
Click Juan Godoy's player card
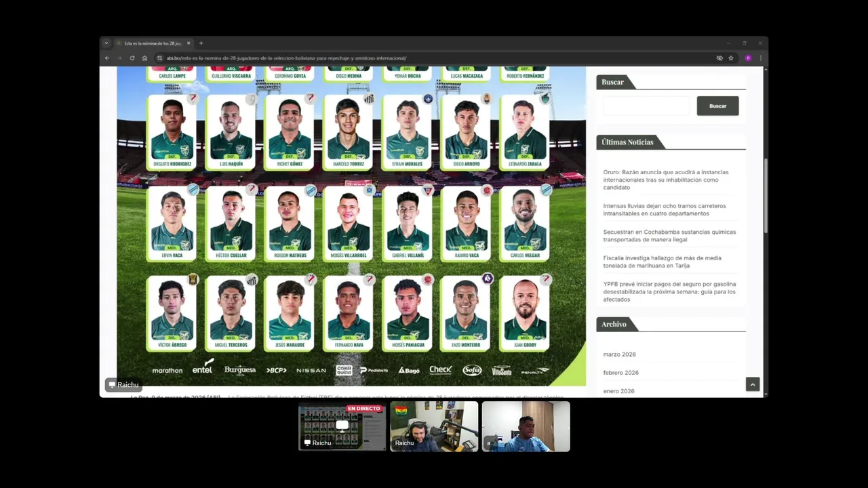[525, 313]
